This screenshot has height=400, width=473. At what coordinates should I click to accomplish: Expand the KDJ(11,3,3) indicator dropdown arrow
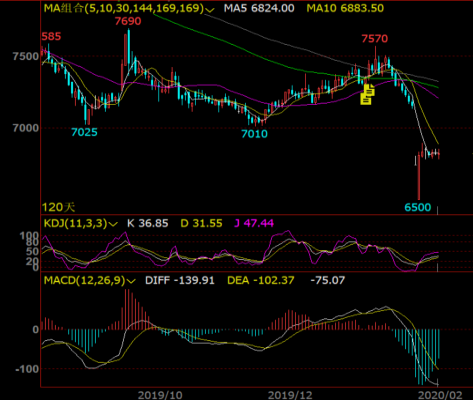113,224
